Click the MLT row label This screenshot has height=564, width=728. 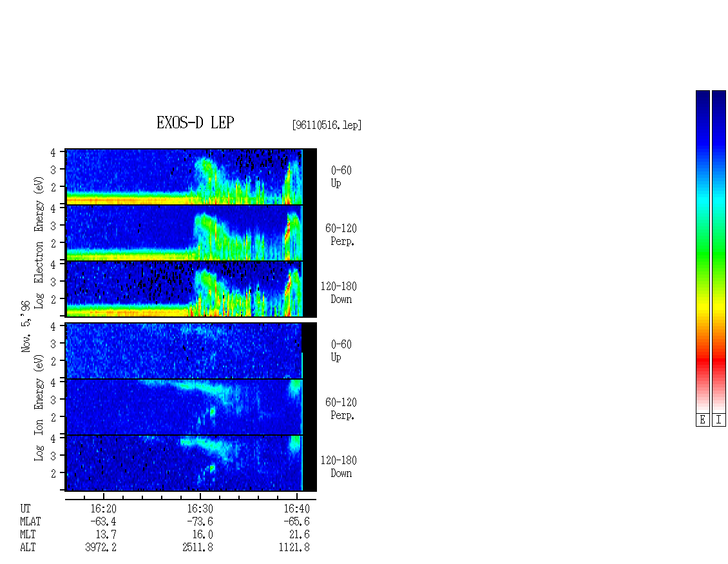(x=28, y=535)
